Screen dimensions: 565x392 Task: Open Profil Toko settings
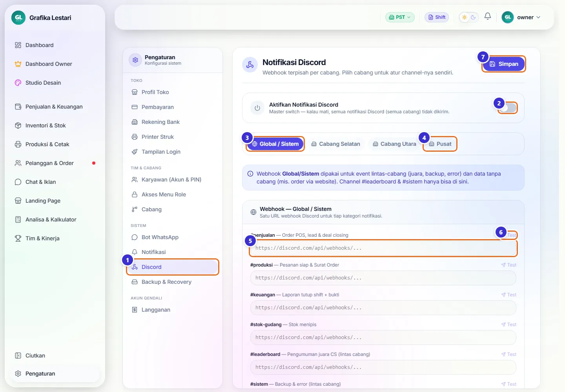coord(173,92)
